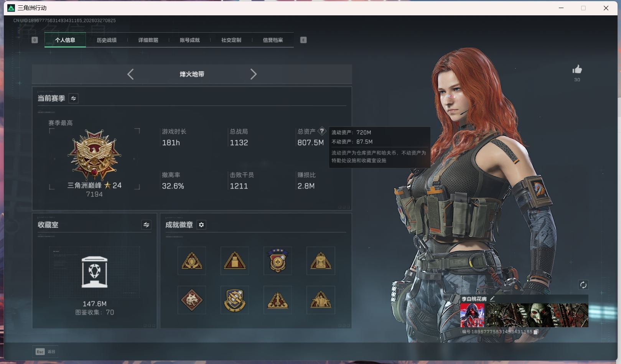Screen dimensions: 621x364
Task: Open the 信誉档案 tab
Action: pyautogui.click(x=273, y=40)
